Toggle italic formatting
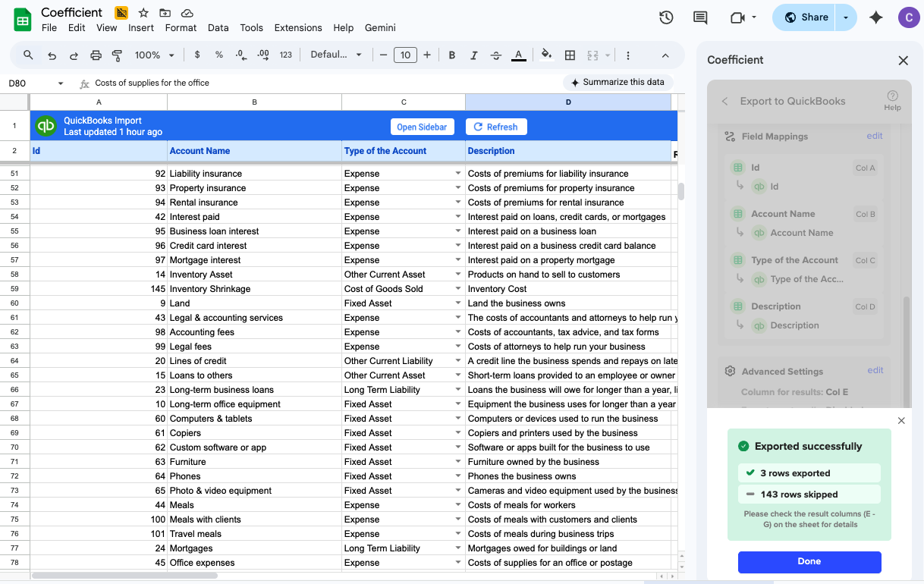 click(x=474, y=55)
